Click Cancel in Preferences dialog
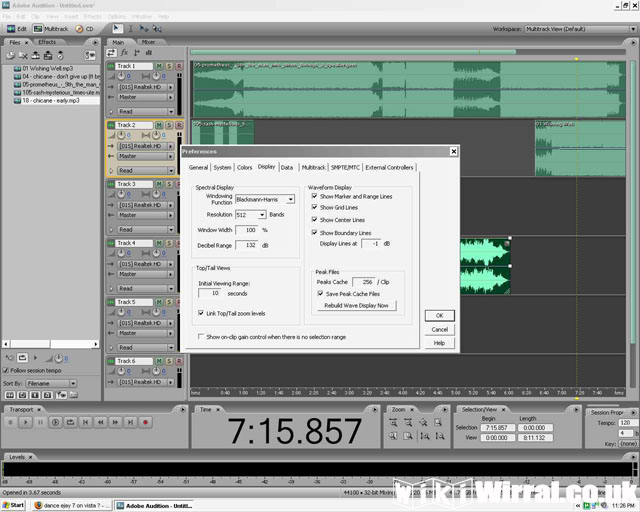Image resolution: width=640 pixels, height=512 pixels. pos(440,329)
